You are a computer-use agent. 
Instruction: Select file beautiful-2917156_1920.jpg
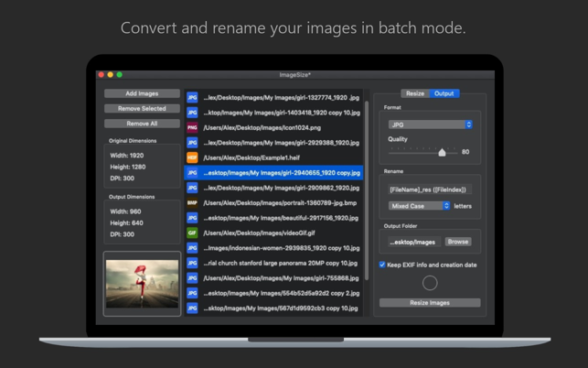coord(273,218)
